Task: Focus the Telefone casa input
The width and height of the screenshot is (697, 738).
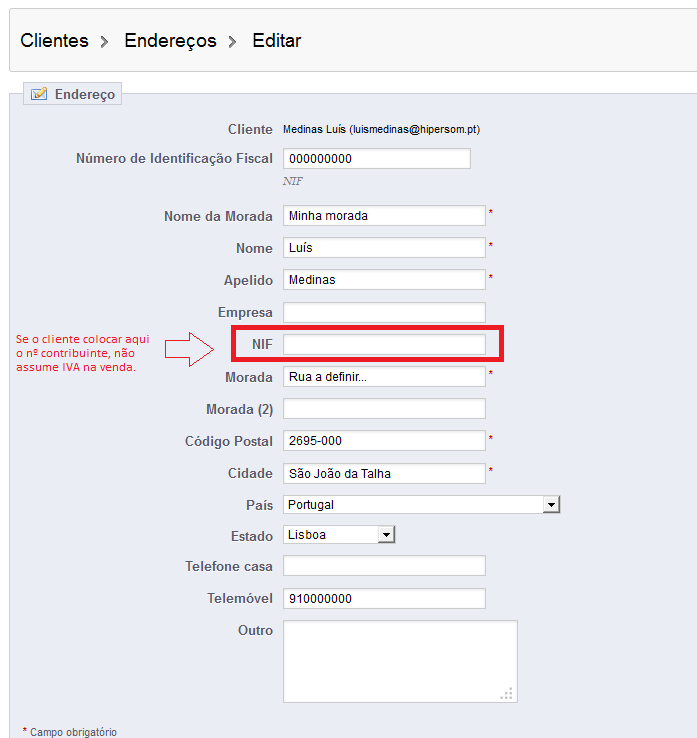Action: (x=384, y=566)
